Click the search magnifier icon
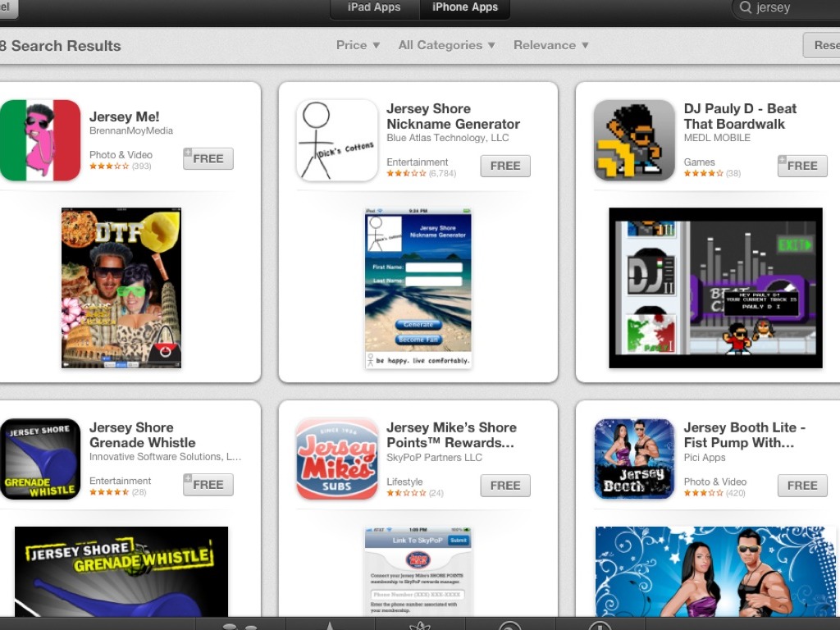This screenshot has width=840, height=630. tap(745, 7)
